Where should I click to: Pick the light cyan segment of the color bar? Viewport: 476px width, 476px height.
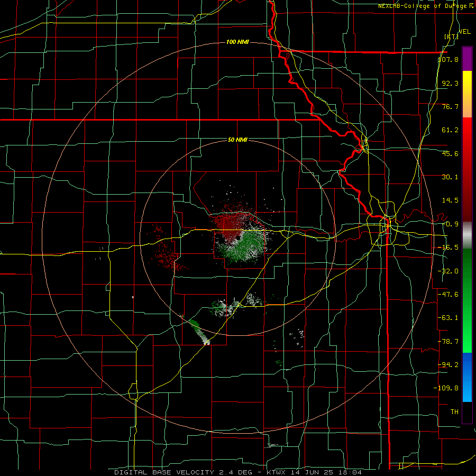(467, 391)
